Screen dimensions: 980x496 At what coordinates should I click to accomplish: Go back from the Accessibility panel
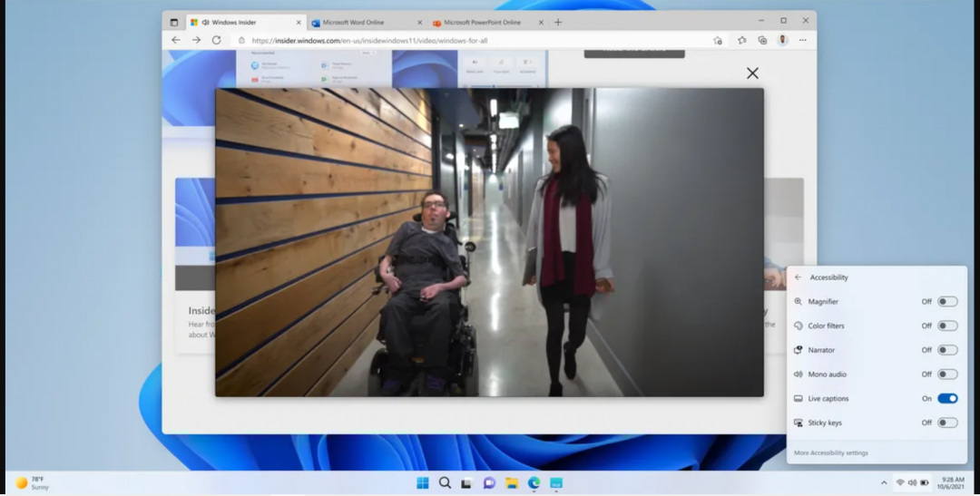point(798,277)
